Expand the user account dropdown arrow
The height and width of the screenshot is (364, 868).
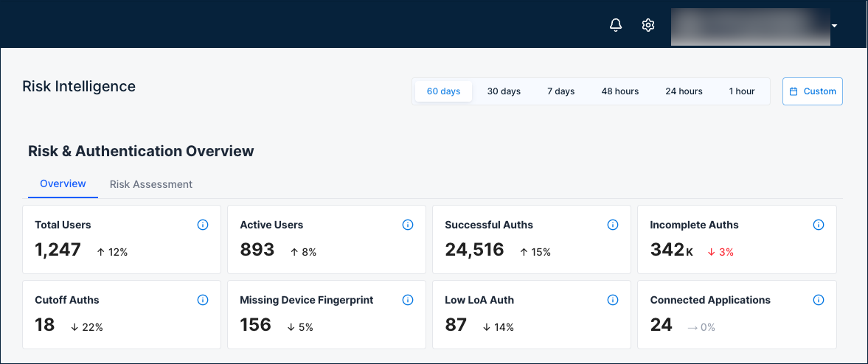point(834,26)
